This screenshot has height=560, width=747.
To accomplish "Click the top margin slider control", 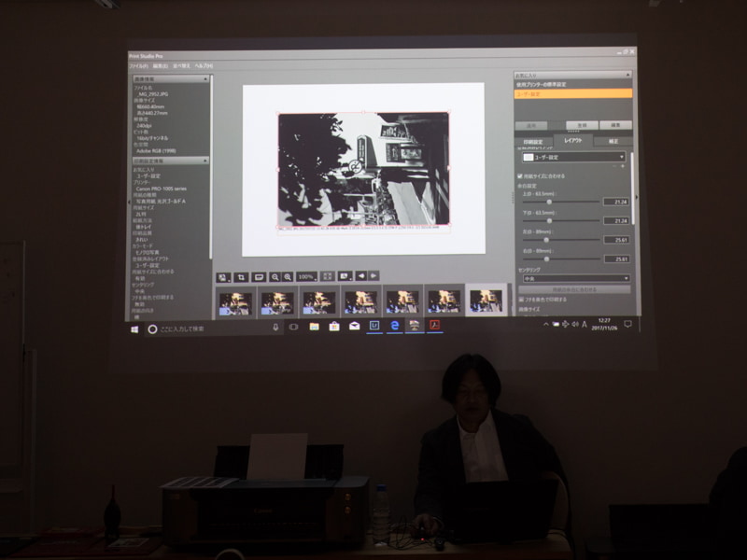I will 550,202.
